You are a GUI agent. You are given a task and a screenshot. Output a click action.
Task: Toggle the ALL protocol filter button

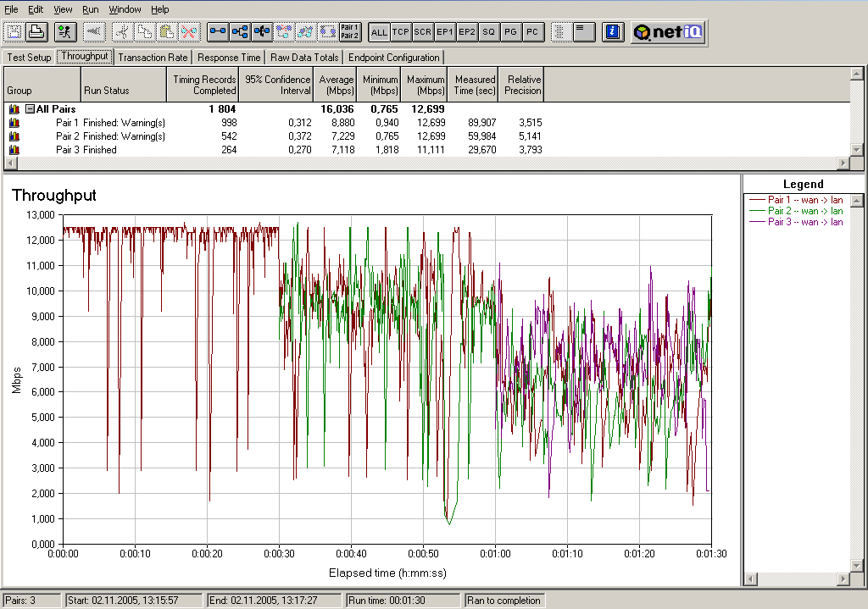click(x=379, y=32)
